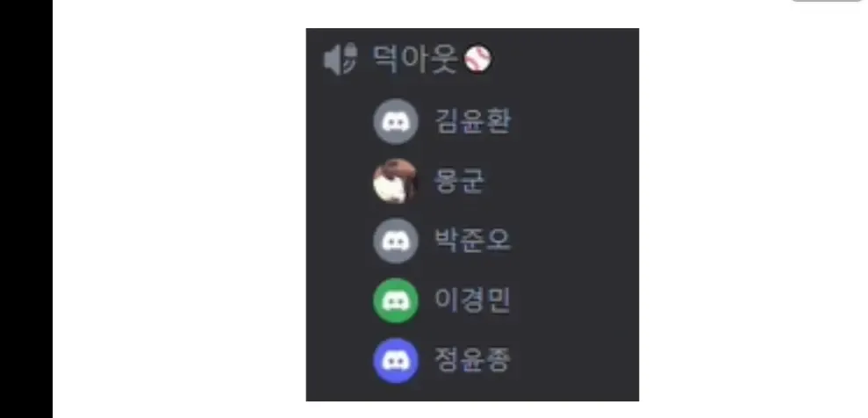Join the 덕아웃 voice channel name
Image resolution: width=868 pixels, height=418 pixels.
coord(416,59)
